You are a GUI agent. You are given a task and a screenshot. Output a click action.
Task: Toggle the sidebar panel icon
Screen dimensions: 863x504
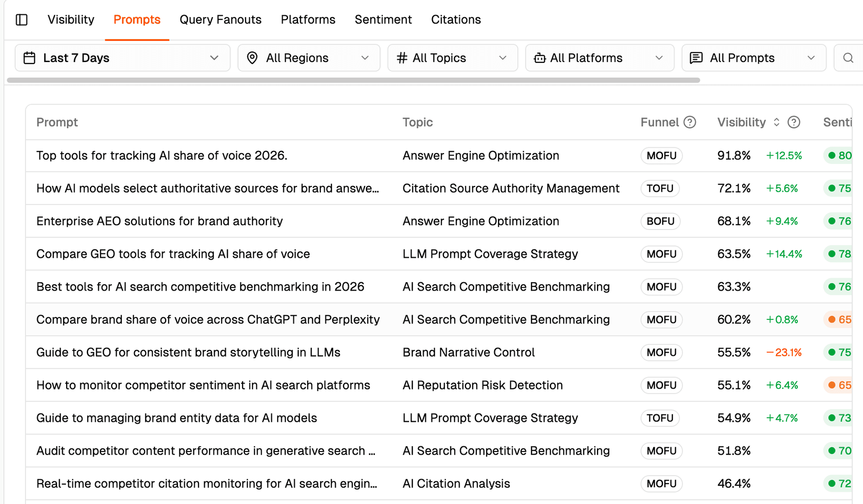pos(22,20)
